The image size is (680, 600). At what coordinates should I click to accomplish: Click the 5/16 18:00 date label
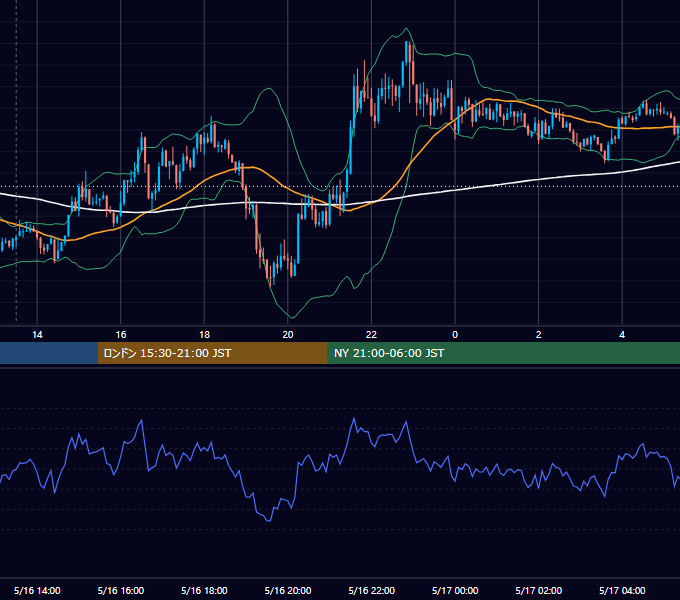(204, 590)
